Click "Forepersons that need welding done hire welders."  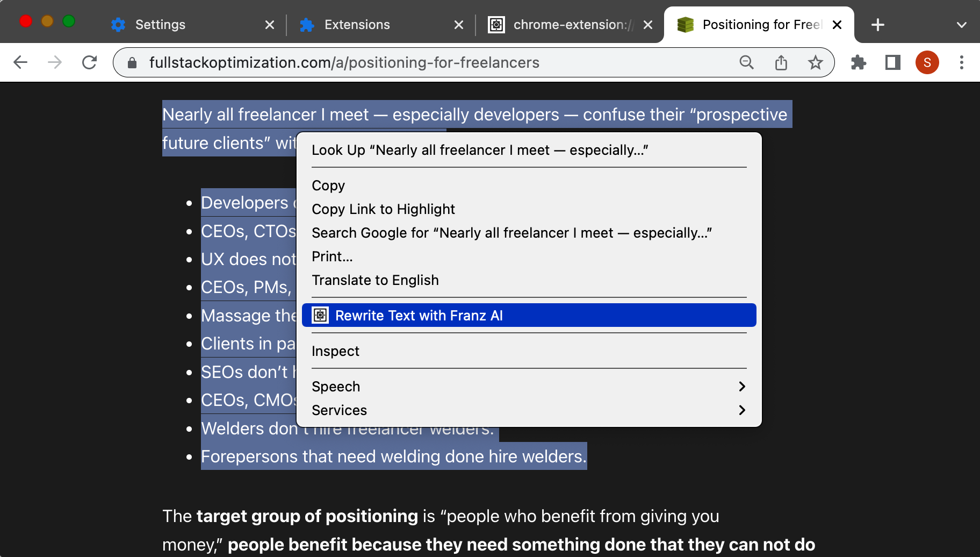click(394, 456)
